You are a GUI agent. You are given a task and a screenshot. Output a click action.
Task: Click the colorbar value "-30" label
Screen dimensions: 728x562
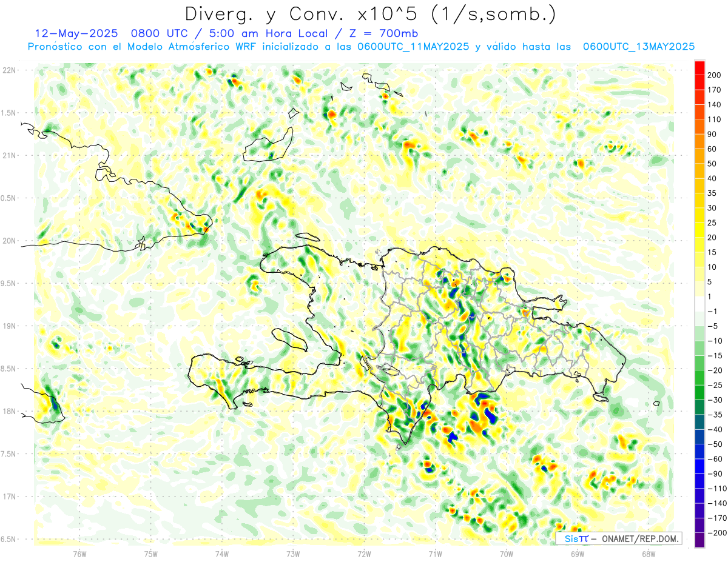(x=714, y=400)
